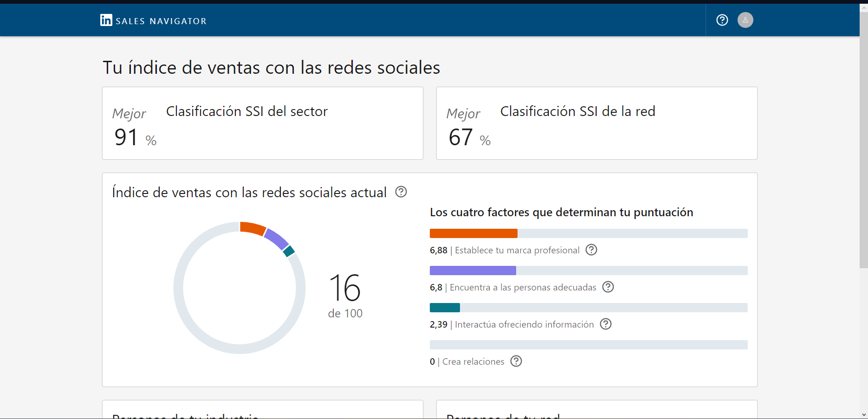The width and height of the screenshot is (868, 419).
Task: Click the 6,88 score value
Action: [439, 250]
